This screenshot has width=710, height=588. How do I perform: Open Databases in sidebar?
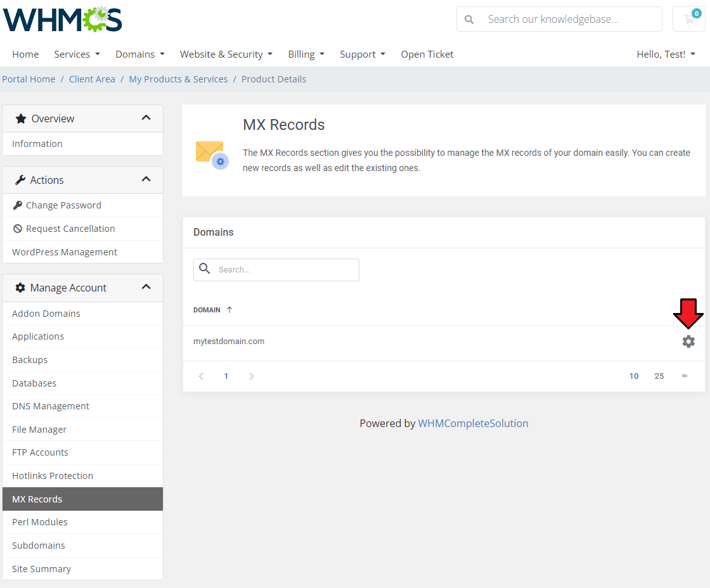(83, 383)
